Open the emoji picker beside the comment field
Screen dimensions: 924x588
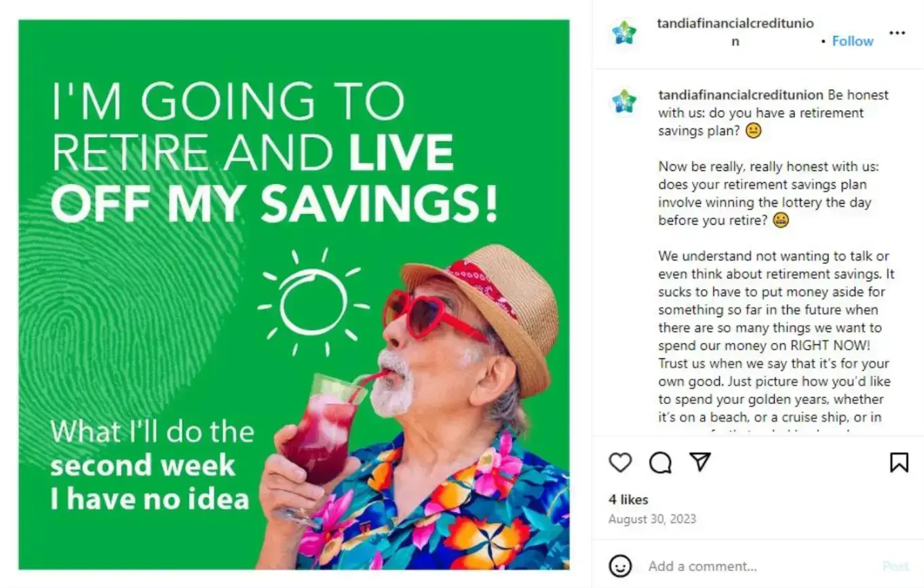621,566
